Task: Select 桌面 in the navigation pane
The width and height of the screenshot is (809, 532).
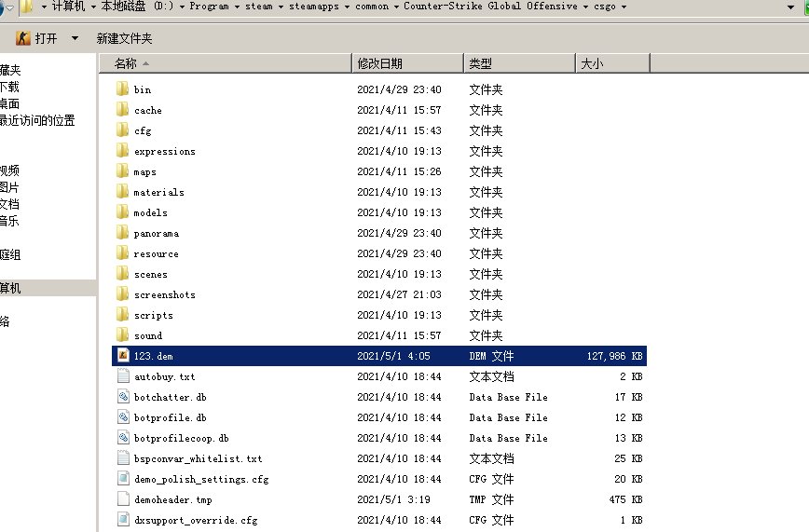Action: pos(10,103)
